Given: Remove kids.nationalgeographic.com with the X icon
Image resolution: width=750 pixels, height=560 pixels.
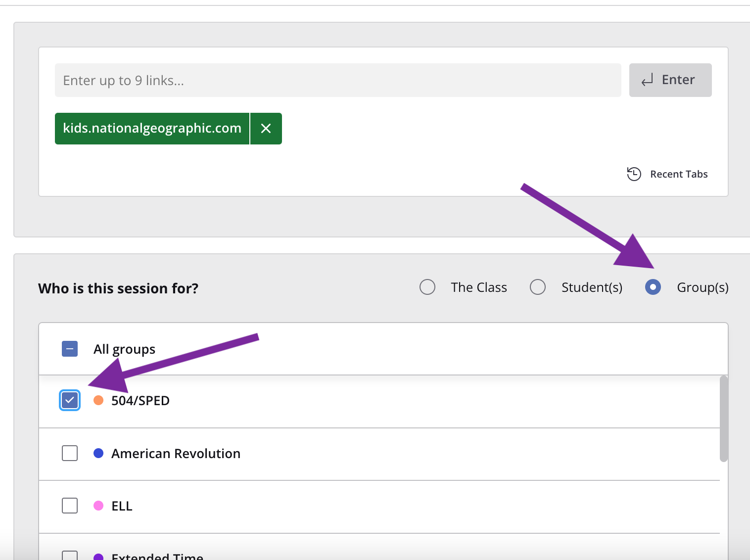Looking at the screenshot, I should click(x=266, y=128).
